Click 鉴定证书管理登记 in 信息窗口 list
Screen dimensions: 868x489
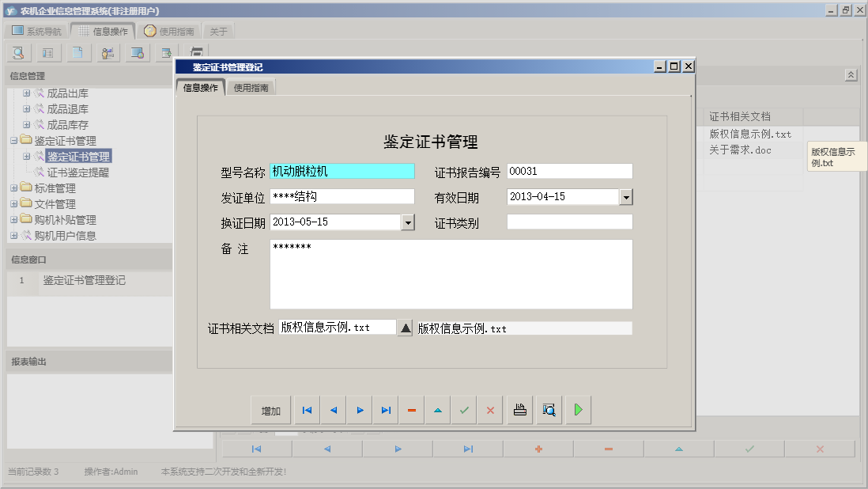pos(84,280)
